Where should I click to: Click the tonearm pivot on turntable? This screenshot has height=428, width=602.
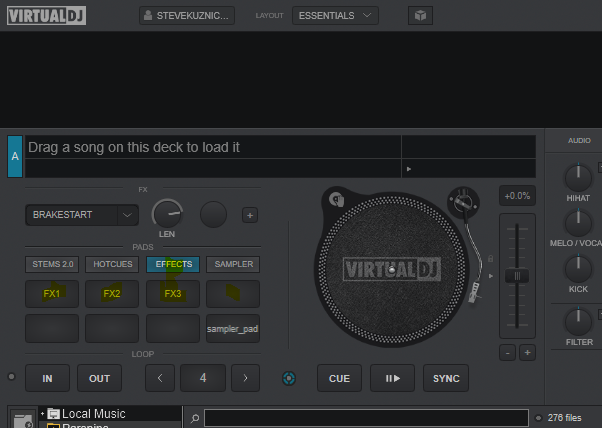point(463,202)
